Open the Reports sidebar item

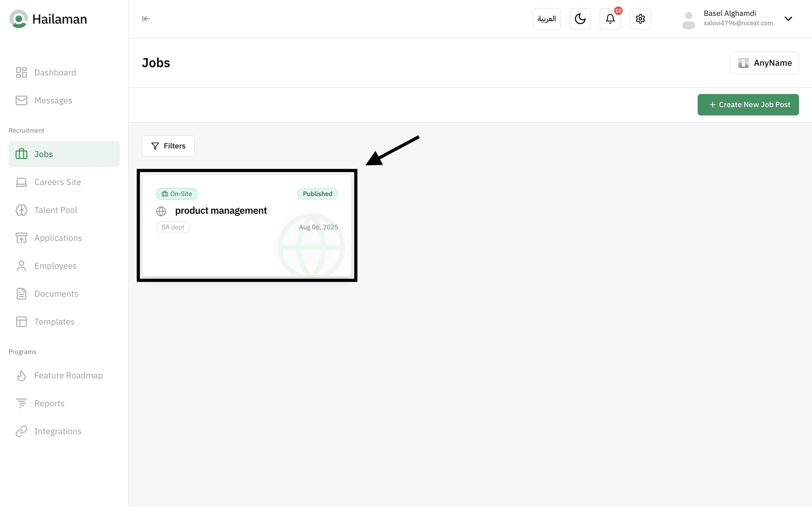(x=49, y=403)
